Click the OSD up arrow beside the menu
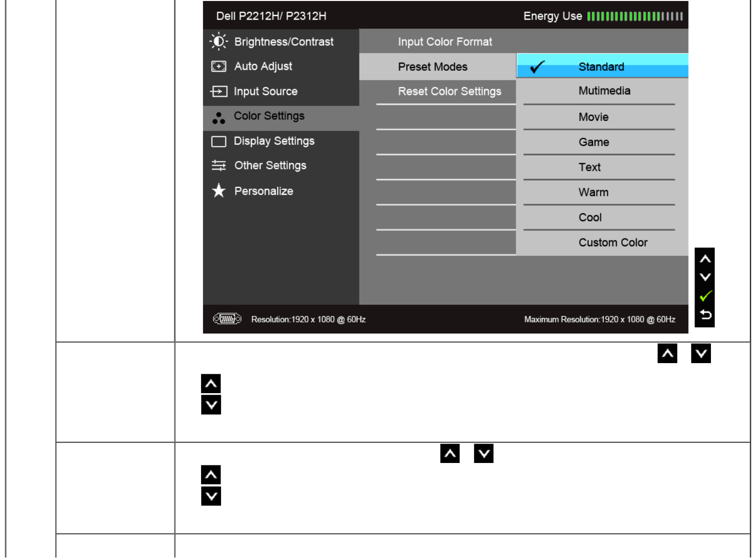This screenshot has width=756, height=558. 705,259
